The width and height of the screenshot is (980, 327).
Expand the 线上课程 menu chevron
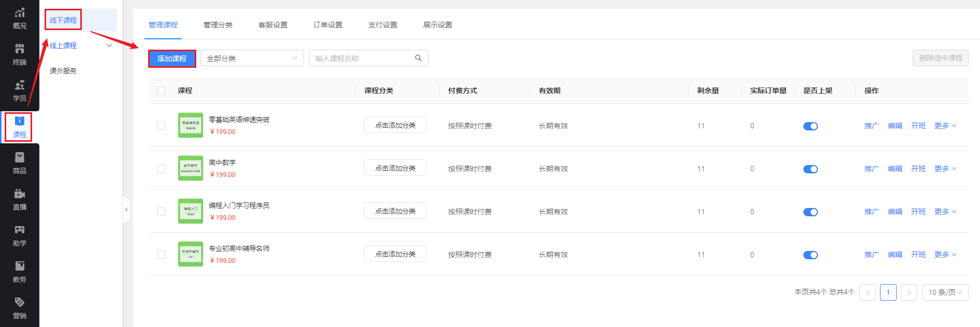click(109, 46)
